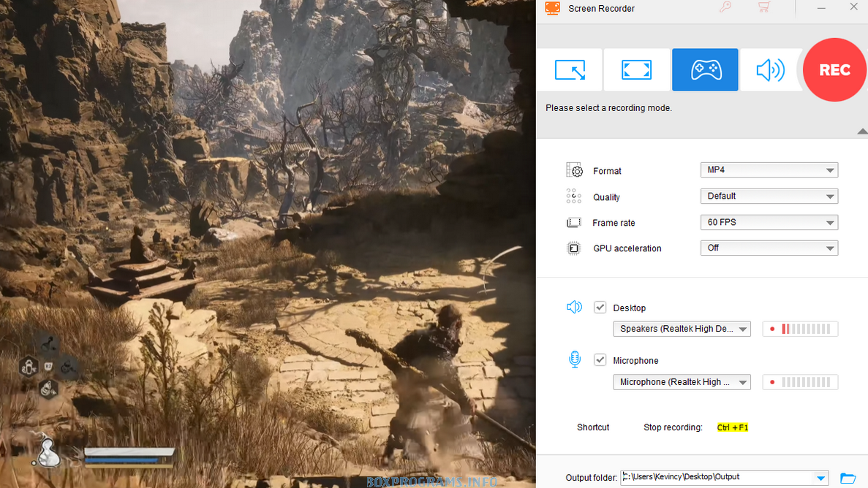
Task: Open the Quality dropdown showing Default
Action: point(769,196)
